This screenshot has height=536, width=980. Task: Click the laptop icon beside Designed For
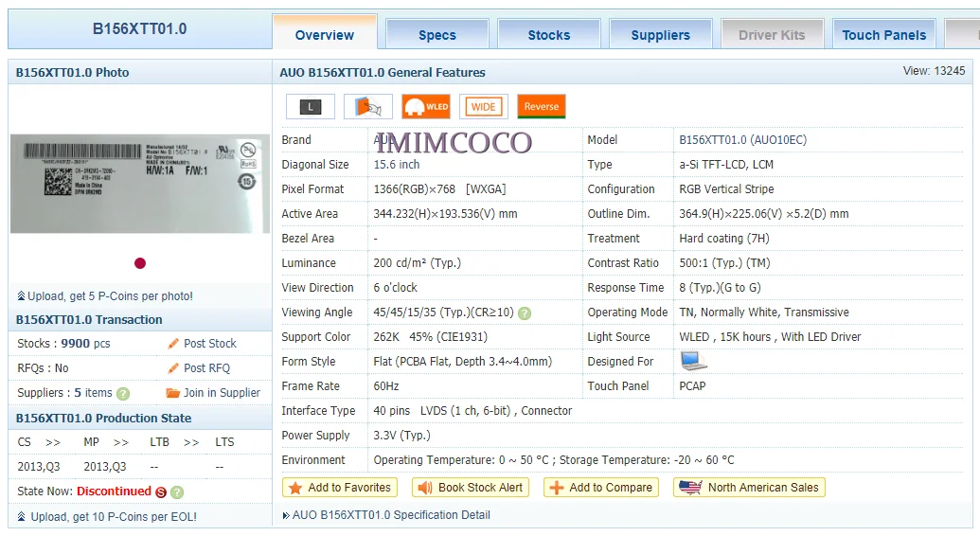point(693,361)
